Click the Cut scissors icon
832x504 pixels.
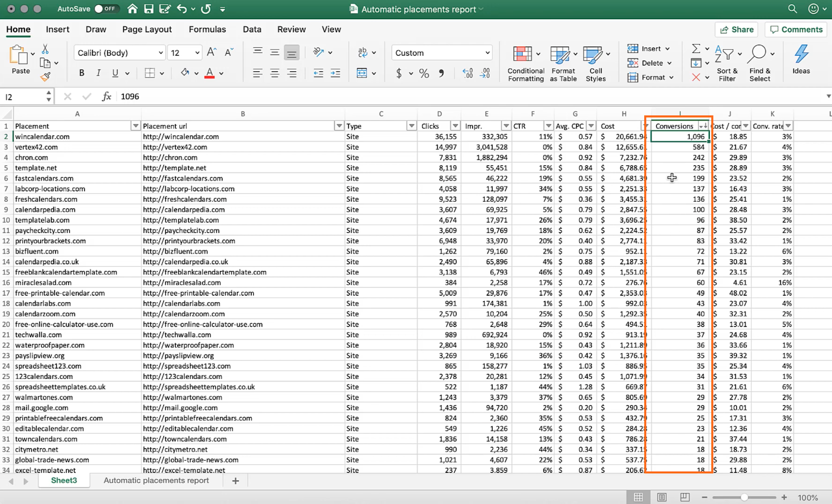click(45, 49)
